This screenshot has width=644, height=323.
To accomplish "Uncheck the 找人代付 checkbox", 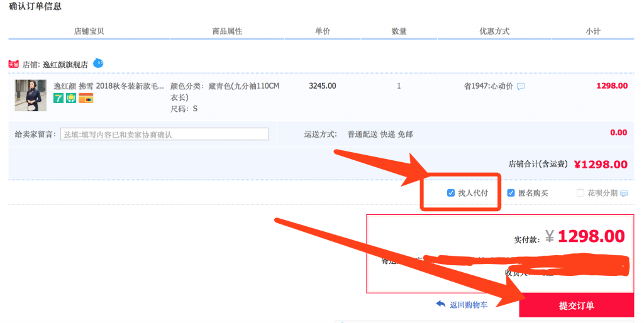I will coord(451,193).
